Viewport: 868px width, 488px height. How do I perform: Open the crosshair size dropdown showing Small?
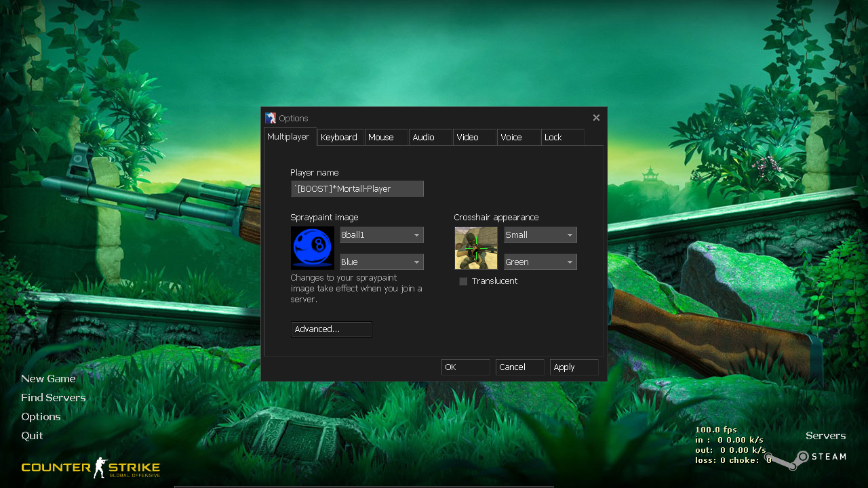click(540, 235)
